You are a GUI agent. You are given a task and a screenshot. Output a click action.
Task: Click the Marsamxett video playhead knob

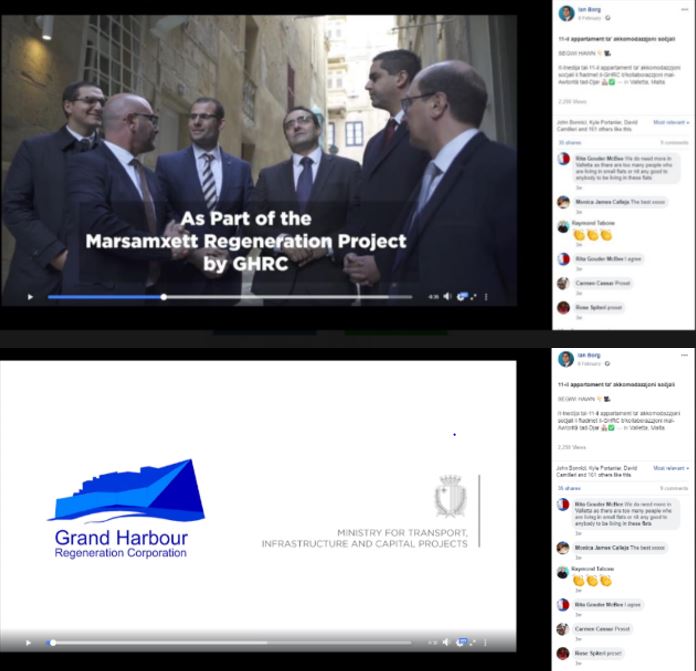tap(164, 297)
